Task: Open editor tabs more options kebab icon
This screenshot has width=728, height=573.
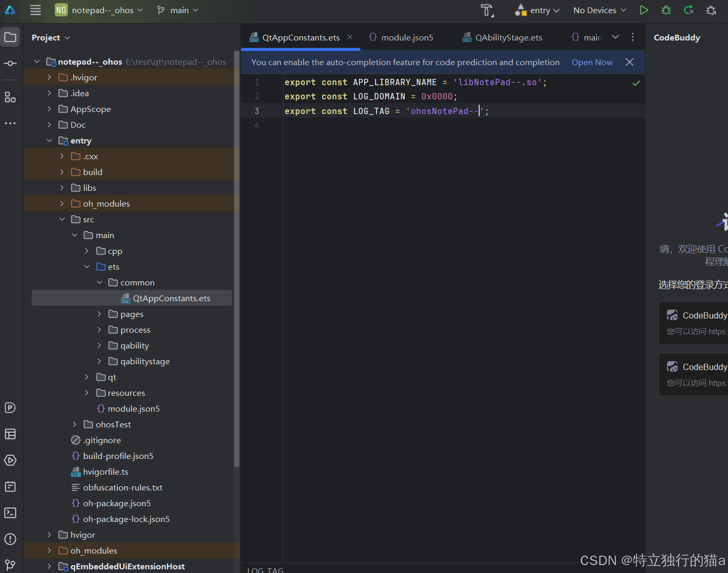Action: (633, 37)
